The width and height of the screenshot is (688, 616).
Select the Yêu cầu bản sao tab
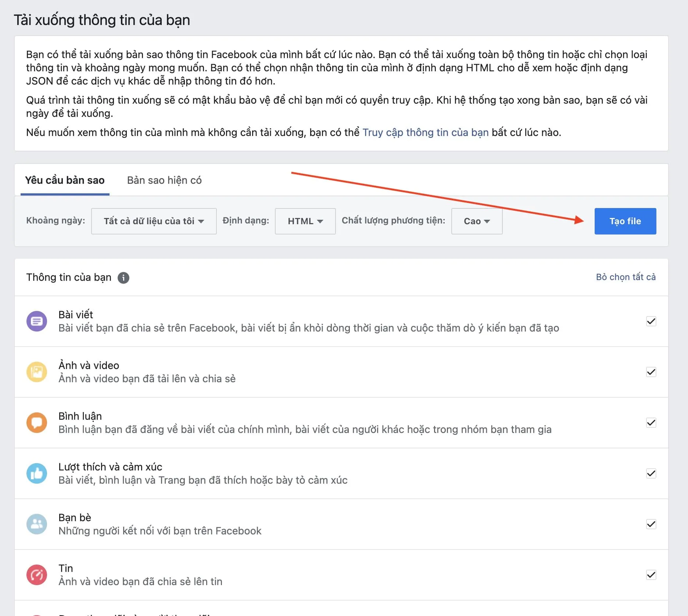tap(65, 180)
